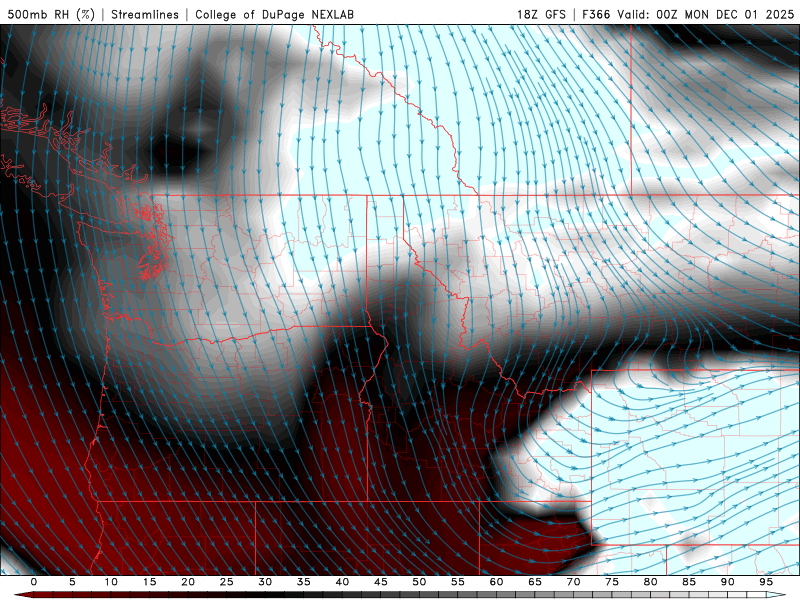
Task: Select the 'Streamlines' header label
Action: pos(145,14)
